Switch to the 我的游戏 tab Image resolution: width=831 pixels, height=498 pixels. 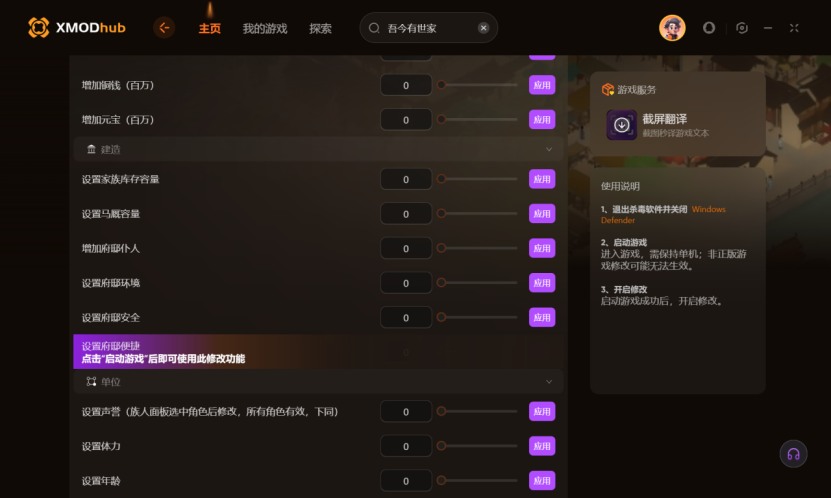pyautogui.click(x=265, y=29)
